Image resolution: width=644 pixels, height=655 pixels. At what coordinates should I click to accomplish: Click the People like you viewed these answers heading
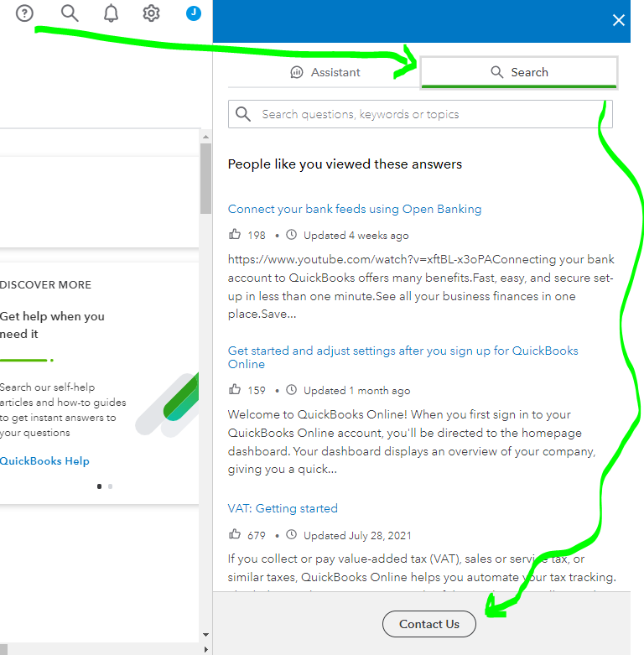pos(345,164)
